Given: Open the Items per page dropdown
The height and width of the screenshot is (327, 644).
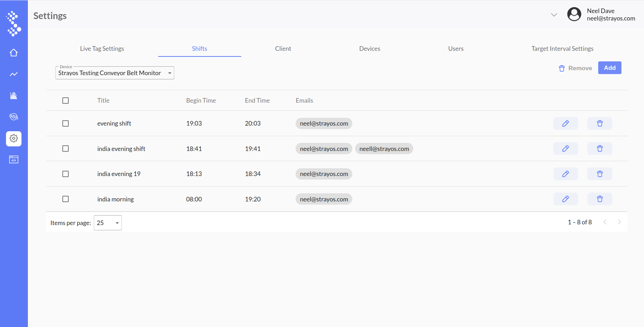Looking at the screenshot, I should pyautogui.click(x=108, y=223).
